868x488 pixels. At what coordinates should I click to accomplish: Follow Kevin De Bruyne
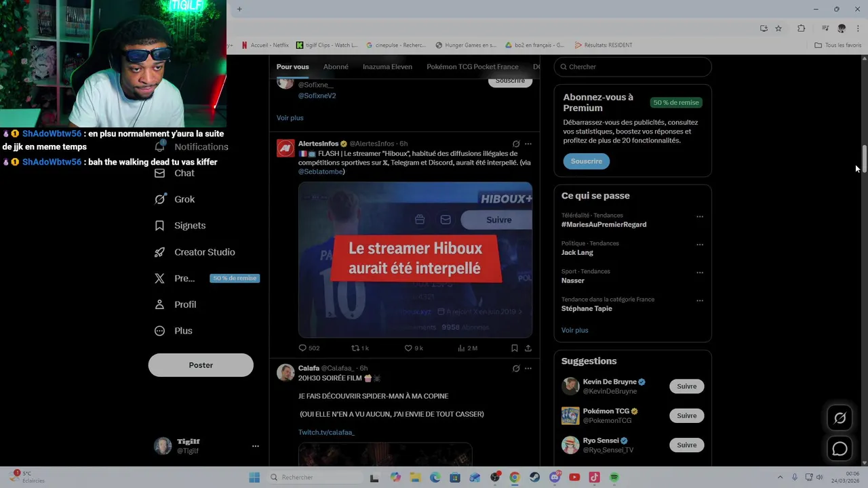click(686, 386)
